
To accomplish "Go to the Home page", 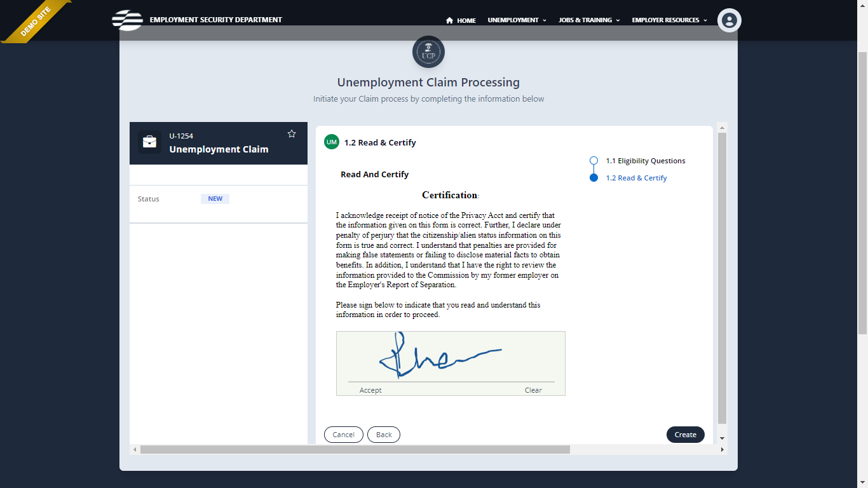I will coord(461,20).
